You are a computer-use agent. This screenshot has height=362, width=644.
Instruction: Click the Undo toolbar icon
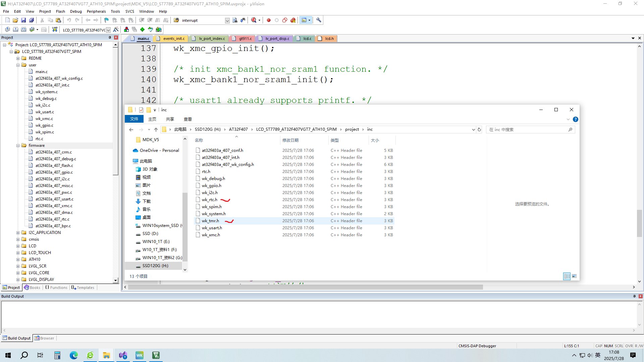click(x=69, y=20)
